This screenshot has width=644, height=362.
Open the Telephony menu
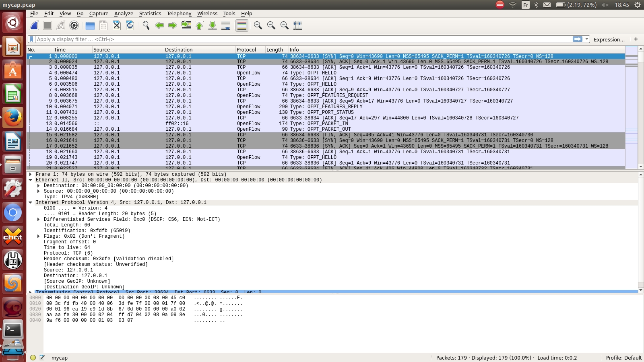click(x=179, y=13)
